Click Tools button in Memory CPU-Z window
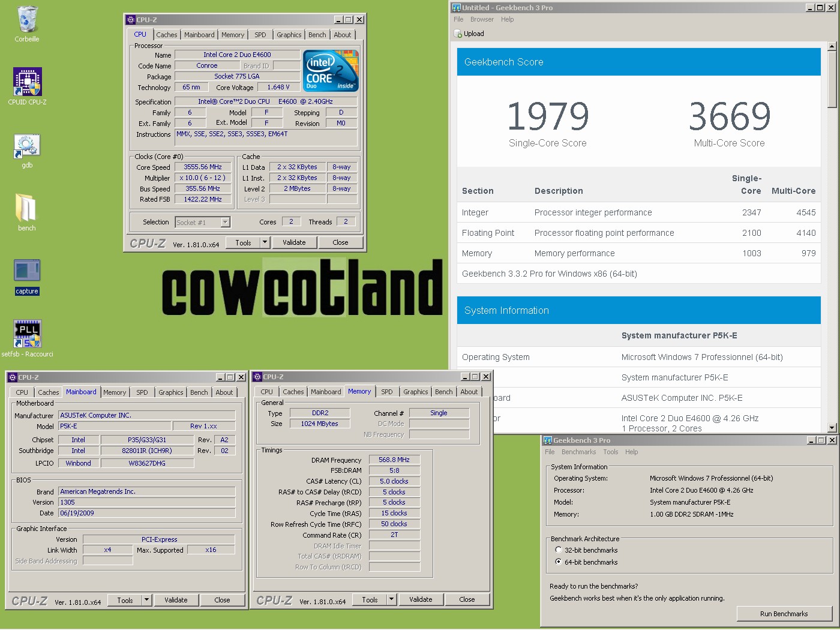This screenshot has width=840, height=630. tap(370, 599)
